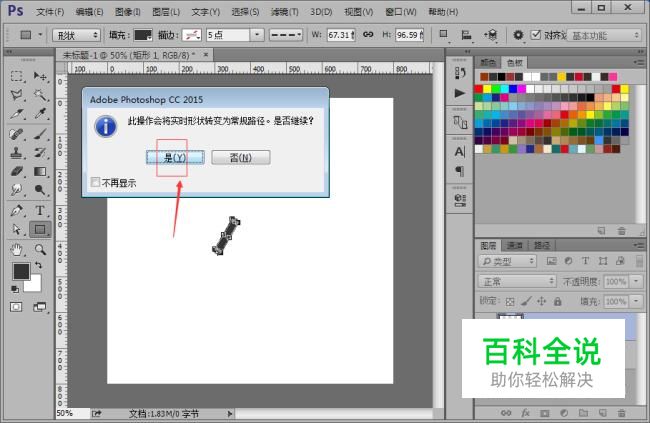Viewport: 650px width, 423px height.
Task: Toggle the 对齐边缘 checkbox
Action: pos(536,35)
